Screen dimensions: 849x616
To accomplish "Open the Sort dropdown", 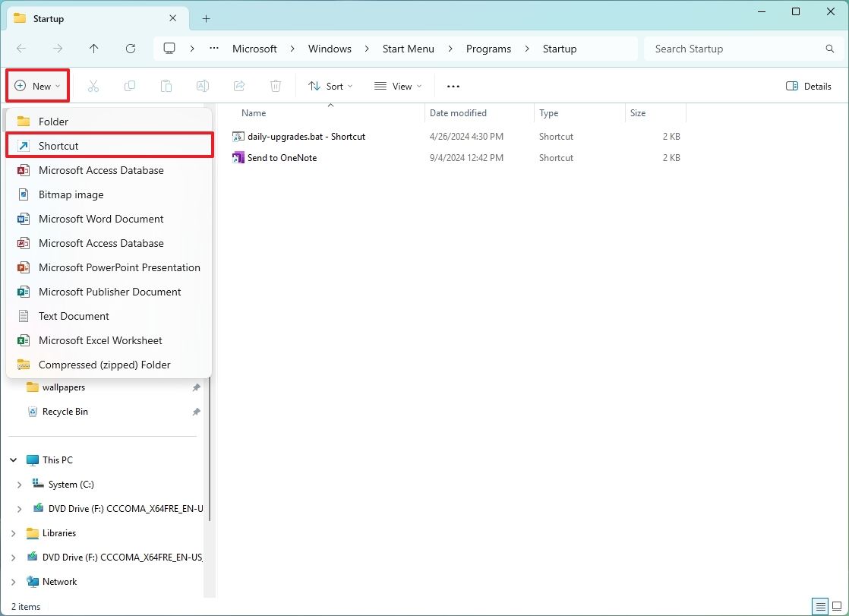I will coord(330,86).
